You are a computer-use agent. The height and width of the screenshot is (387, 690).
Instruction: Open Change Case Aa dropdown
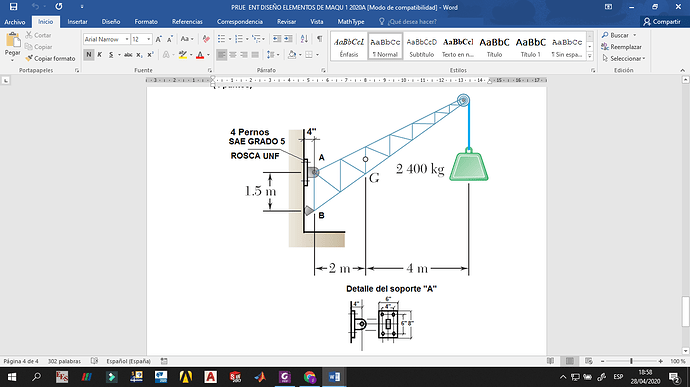point(187,39)
